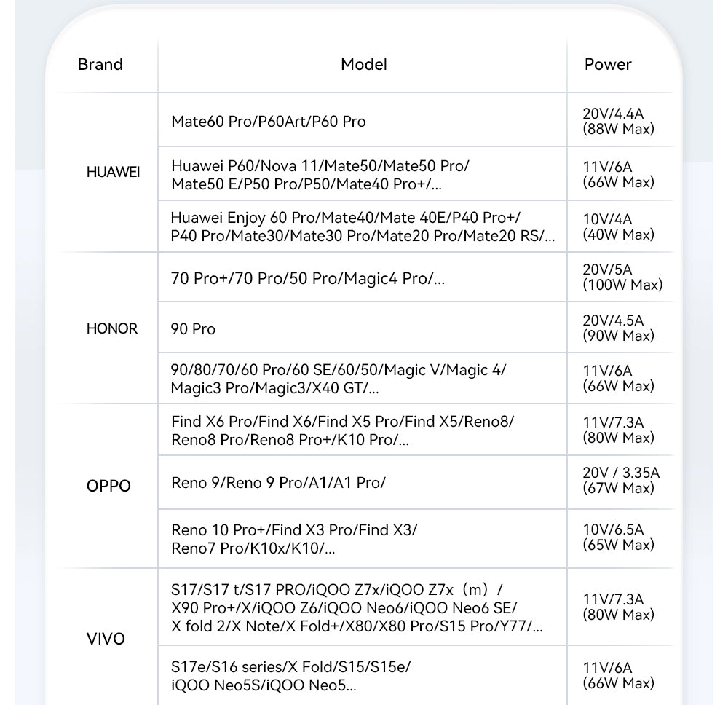
Task: Select the HUAWEI brand cell
Action: (x=113, y=173)
